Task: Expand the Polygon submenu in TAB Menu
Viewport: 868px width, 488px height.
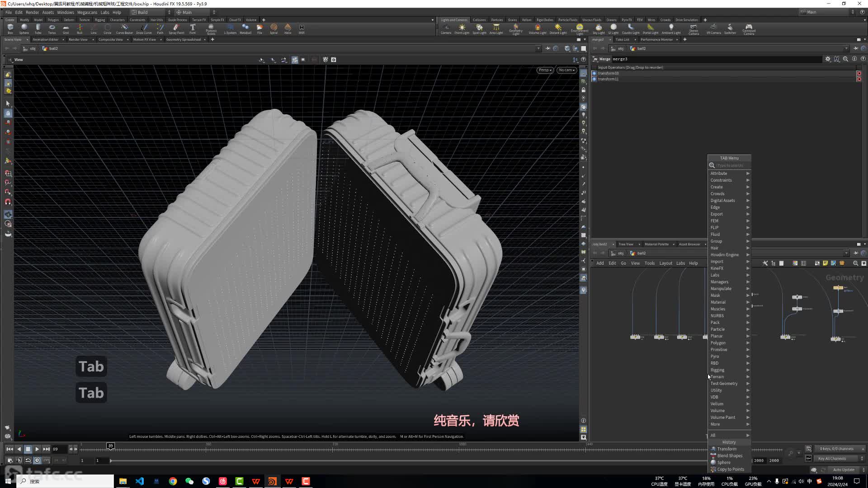Action: [x=729, y=343]
